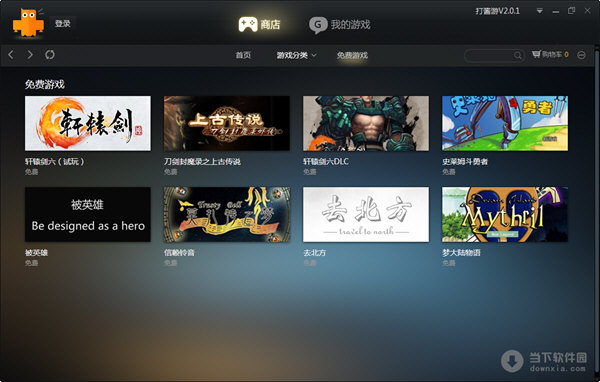Open the 史莱姆斗勇者 cartoon thumbnail
The image size is (600, 382).
pyautogui.click(x=505, y=123)
